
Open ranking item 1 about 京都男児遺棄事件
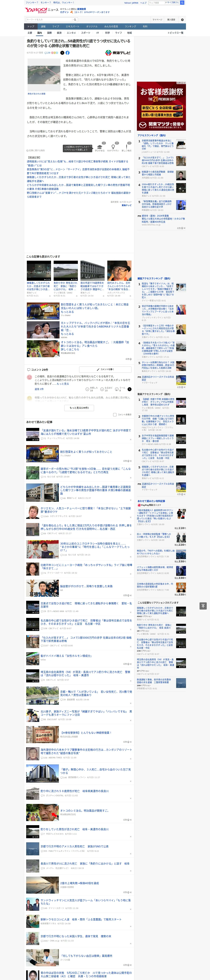coord(158,145)
